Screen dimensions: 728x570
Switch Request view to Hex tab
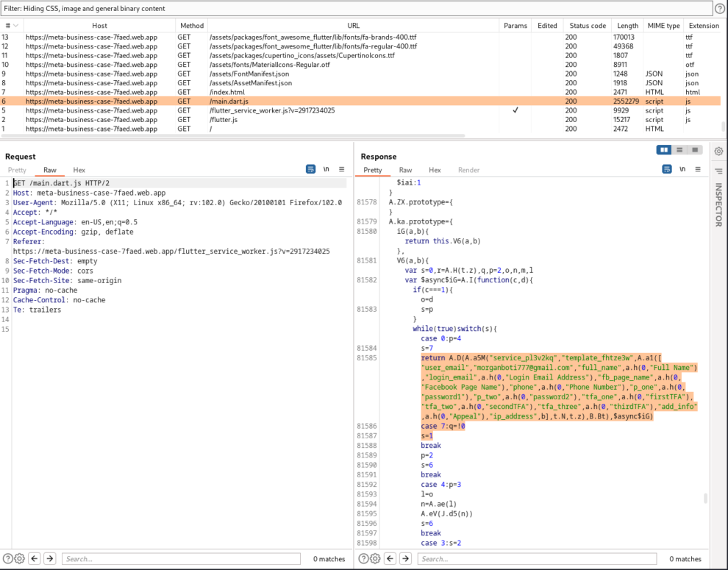point(79,170)
